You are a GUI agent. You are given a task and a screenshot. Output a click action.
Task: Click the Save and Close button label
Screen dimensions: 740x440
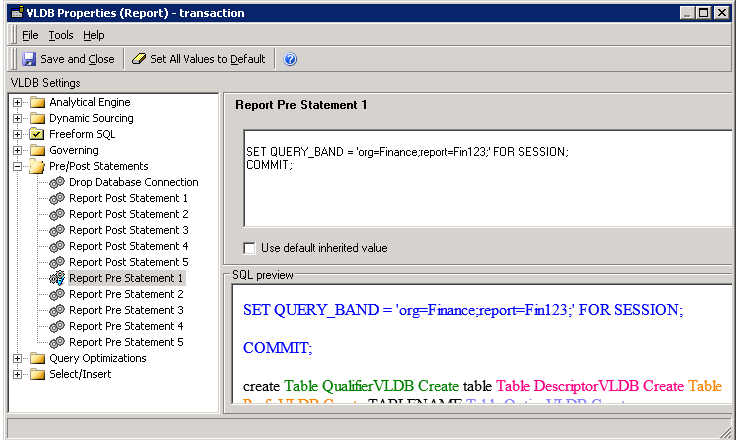(x=77, y=59)
